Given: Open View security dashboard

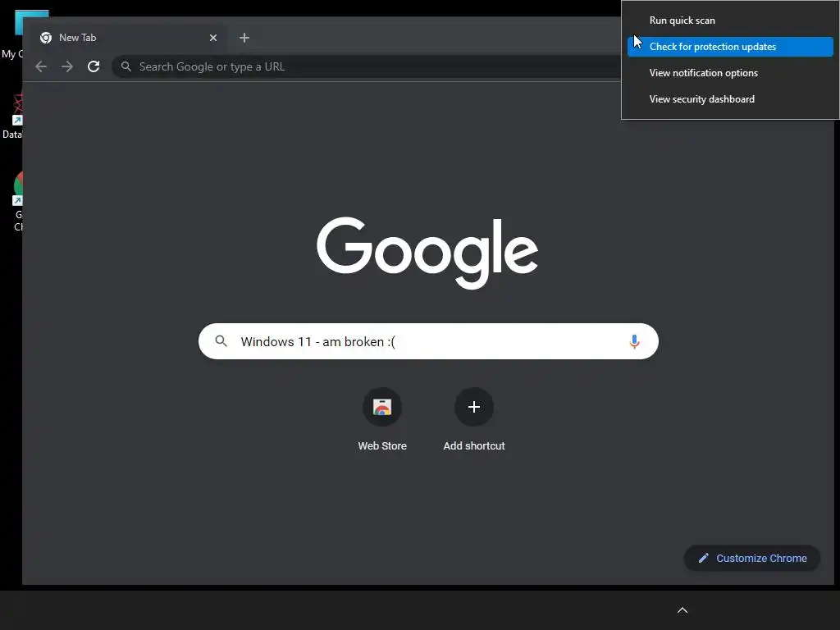Looking at the screenshot, I should (x=729, y=99).
